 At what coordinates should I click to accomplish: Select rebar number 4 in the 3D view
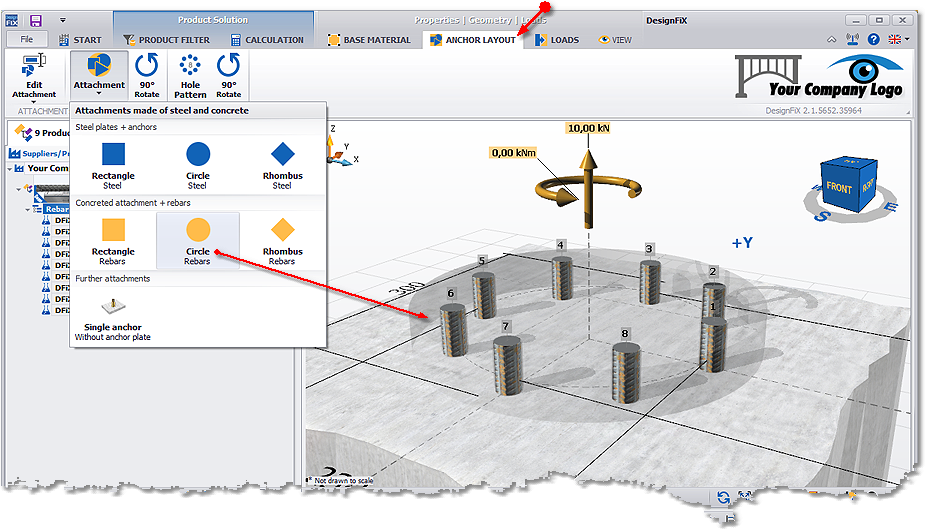[562, 277]
